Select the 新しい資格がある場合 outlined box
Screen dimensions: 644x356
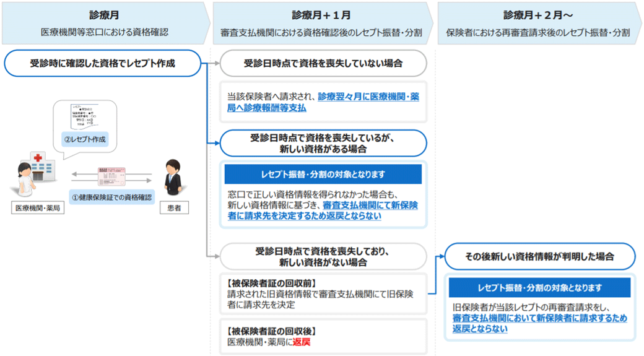pos(323,143)
